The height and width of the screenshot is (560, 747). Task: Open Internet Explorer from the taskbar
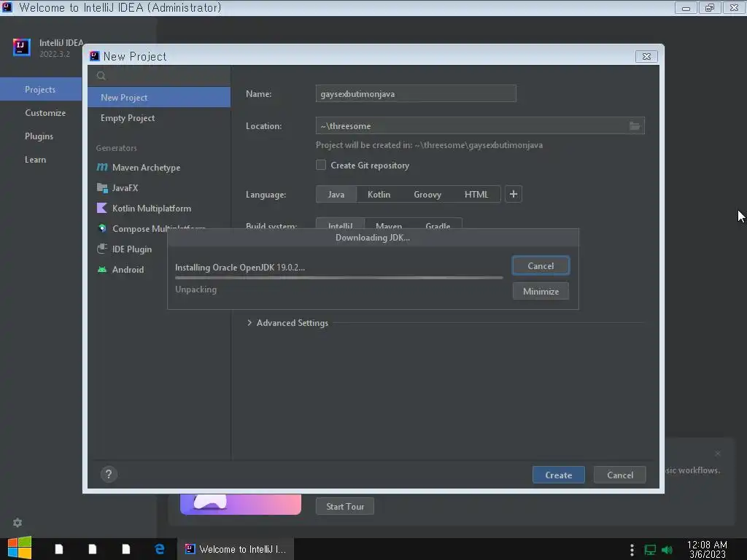pos(160,549)
